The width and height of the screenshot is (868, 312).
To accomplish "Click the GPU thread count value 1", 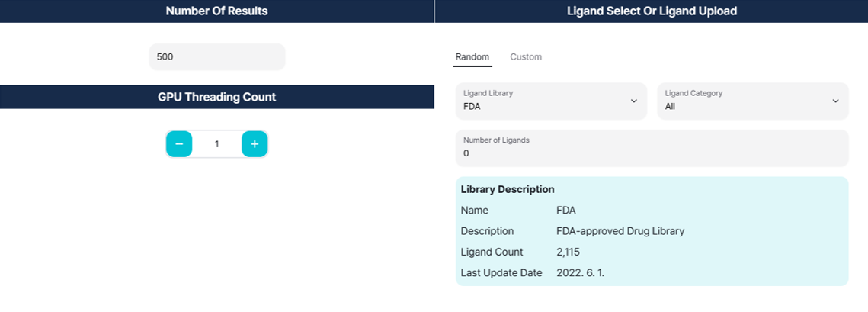I will [217, 144].
